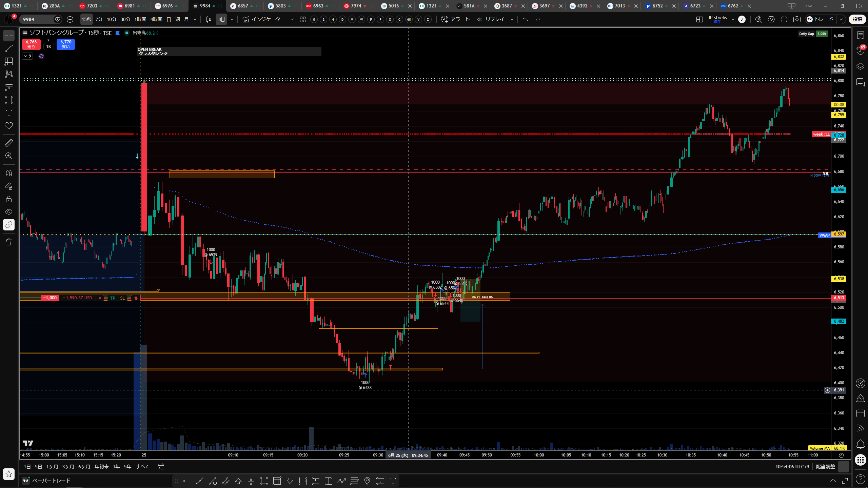The image size is (868, 488).
Task: Select the trend line drawing tool
Action: (9, 48)
